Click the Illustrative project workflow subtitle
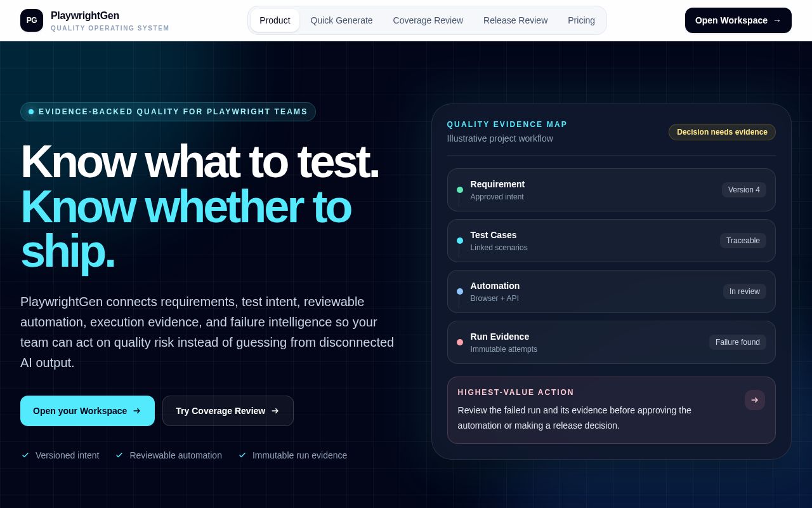The image size is (812, 508). (500, 138)
